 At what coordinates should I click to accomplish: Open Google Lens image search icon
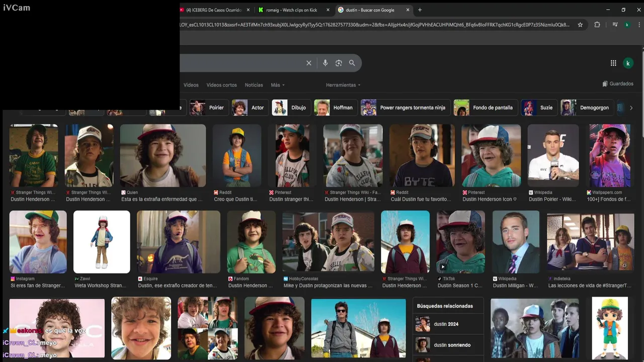click(339, 63)
